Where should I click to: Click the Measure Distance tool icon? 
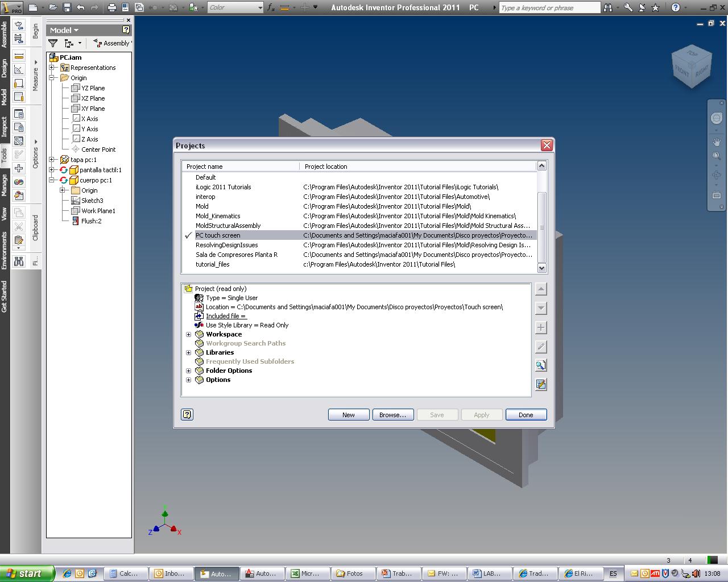(19, 56)
